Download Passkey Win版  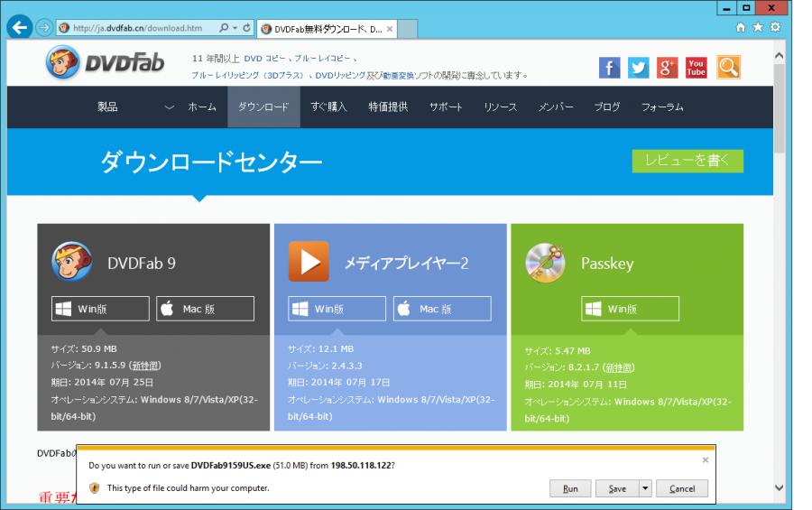coord(628,309)
